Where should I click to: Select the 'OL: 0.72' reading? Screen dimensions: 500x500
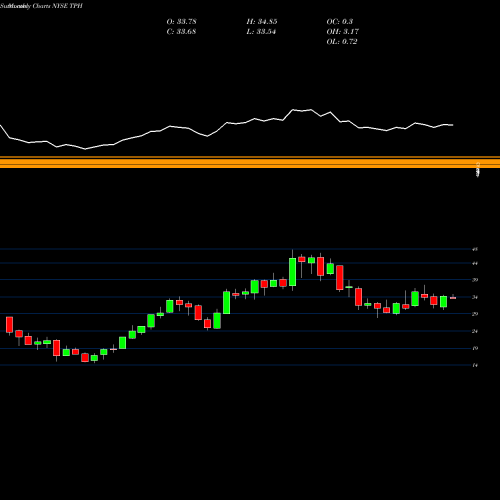(x=342, y=42)
